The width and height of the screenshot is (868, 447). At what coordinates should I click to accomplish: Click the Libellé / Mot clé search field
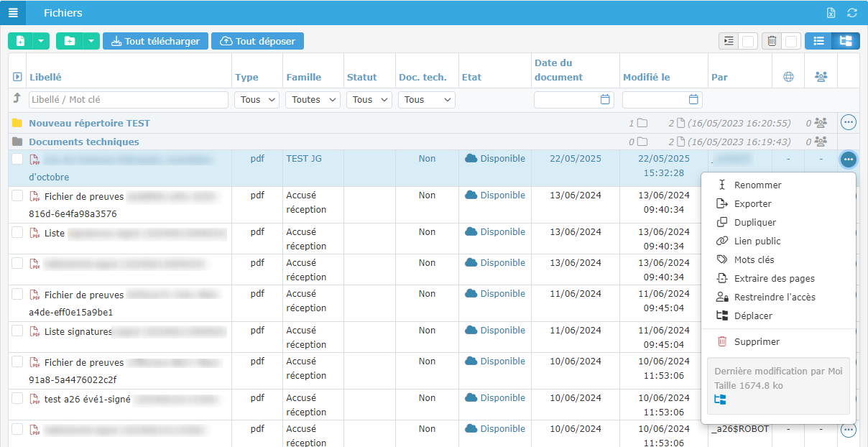[x=129, y=100]
